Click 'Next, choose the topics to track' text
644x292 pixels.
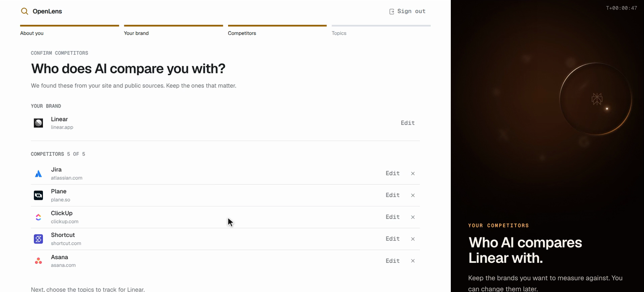(88, 289)
